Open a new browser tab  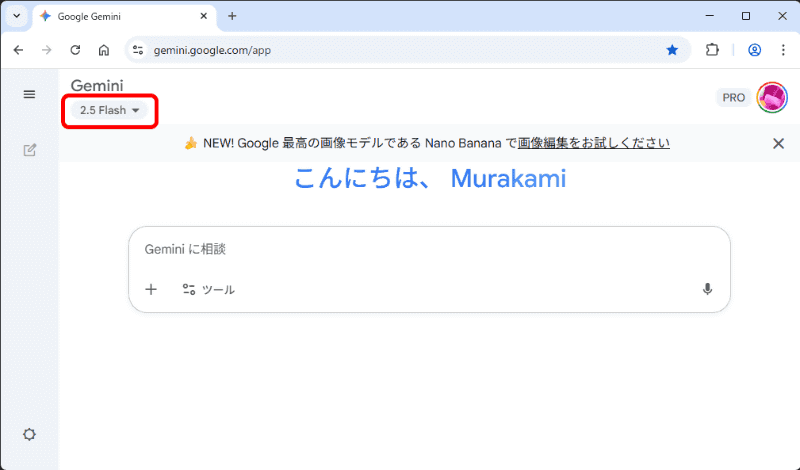coord(232,16)
